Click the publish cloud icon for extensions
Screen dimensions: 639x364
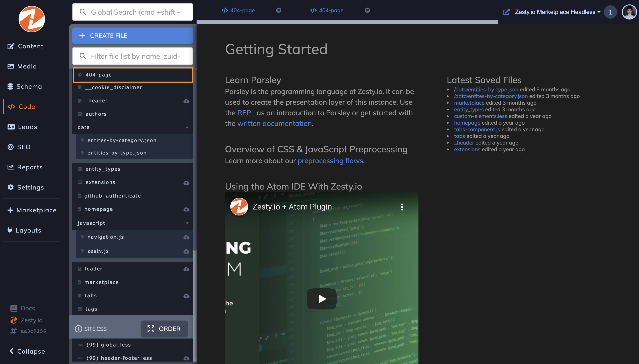pyautogui.click(x=186, y=183)
